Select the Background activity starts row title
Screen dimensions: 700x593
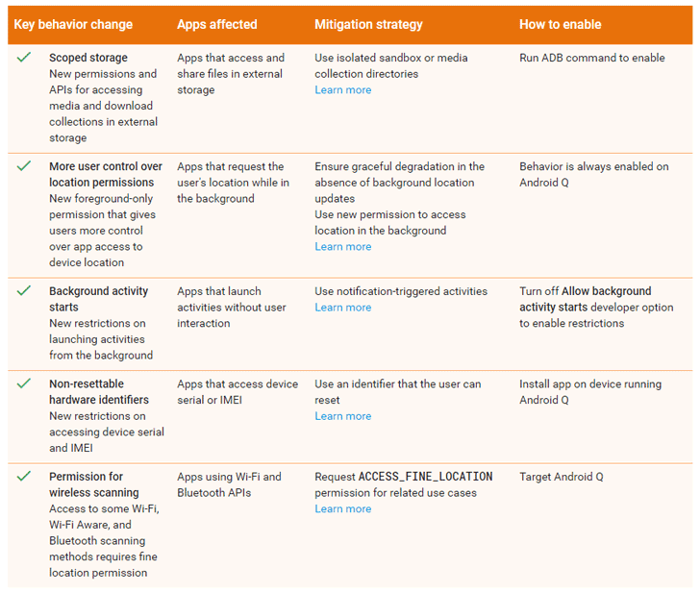tap(98, 299)
